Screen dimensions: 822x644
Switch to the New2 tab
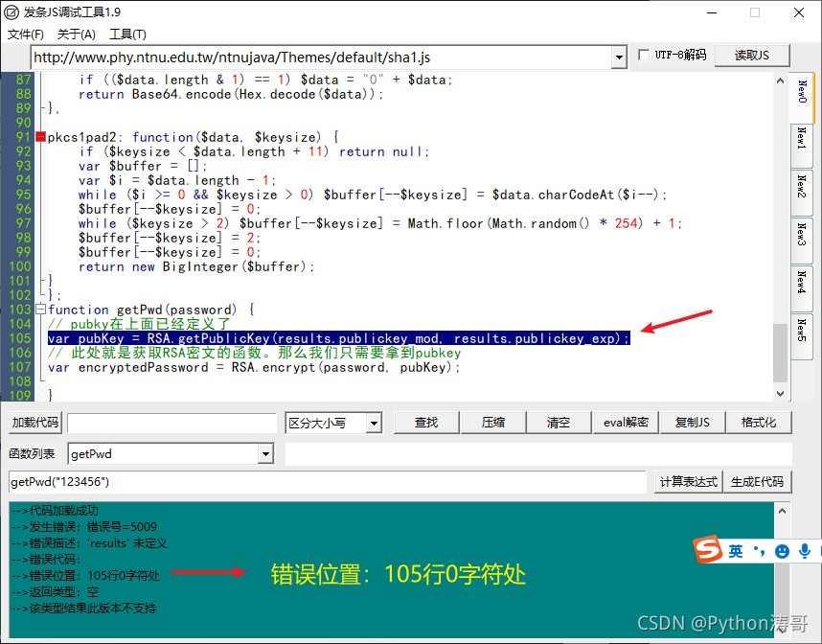(x=802, y=192)
